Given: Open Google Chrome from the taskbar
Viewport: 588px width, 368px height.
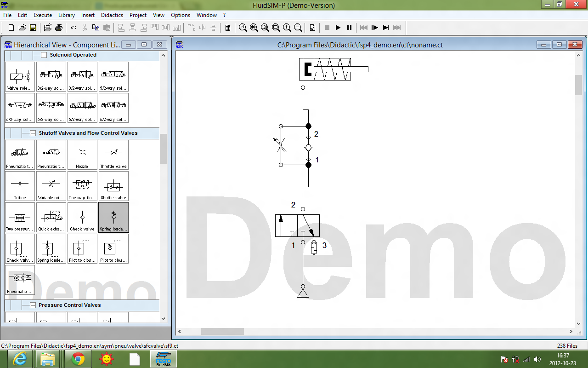Looking at the screenshot, I should pos(78,359).
